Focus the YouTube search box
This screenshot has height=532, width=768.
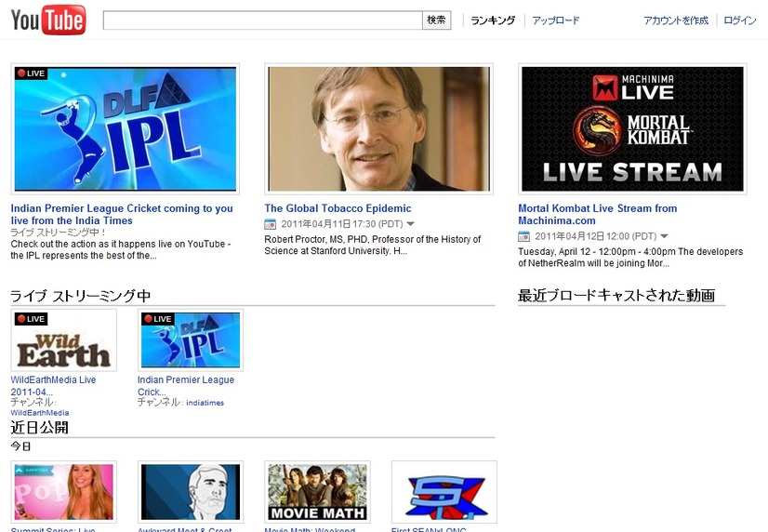pyautogui.click(x=262, y=20)
